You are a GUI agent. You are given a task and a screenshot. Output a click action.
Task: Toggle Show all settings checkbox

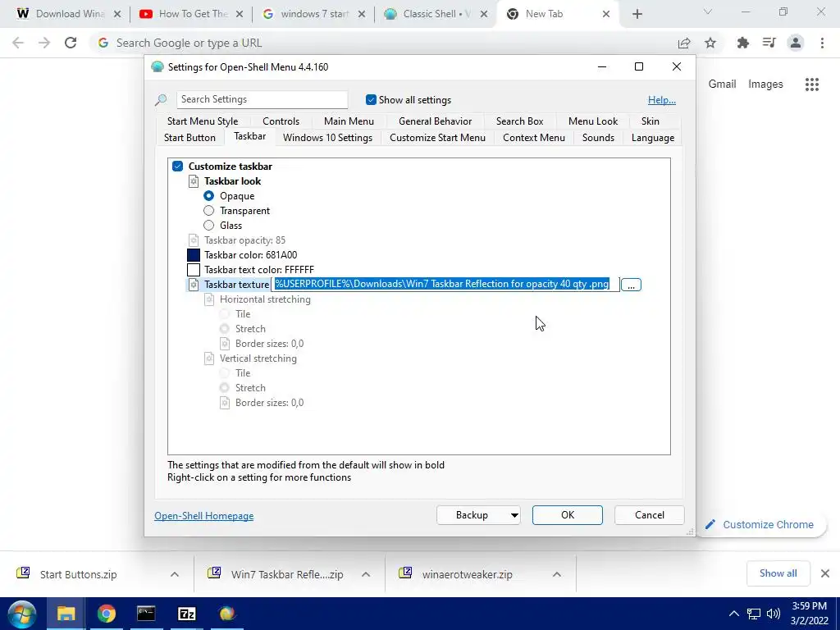(371, 99)
